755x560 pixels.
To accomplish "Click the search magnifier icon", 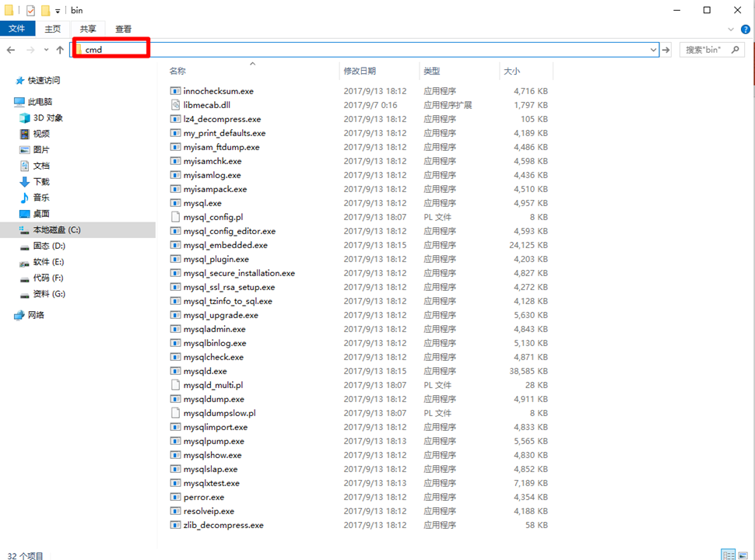I will click(736, 50).
